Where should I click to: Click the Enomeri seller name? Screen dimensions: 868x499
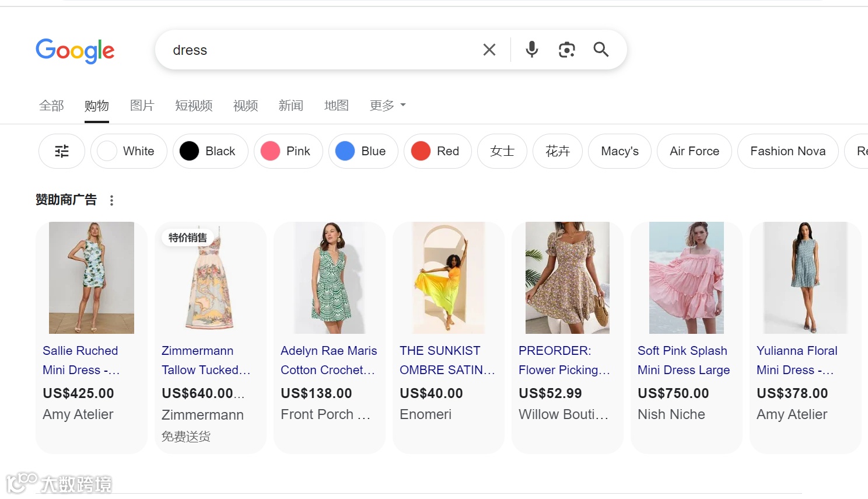click(x=425, y=414)
